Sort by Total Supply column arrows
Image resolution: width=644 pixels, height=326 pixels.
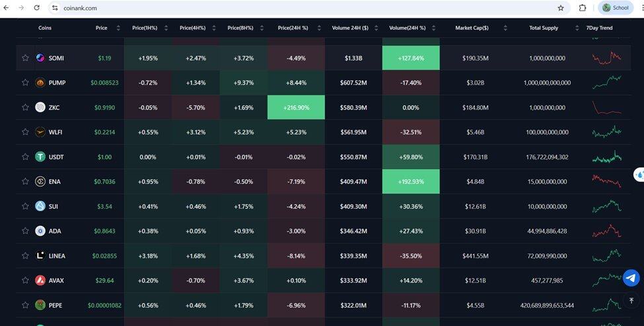click(577, 28)
